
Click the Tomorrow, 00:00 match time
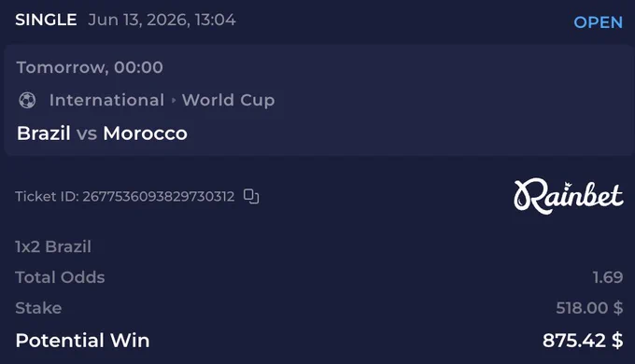90,67
